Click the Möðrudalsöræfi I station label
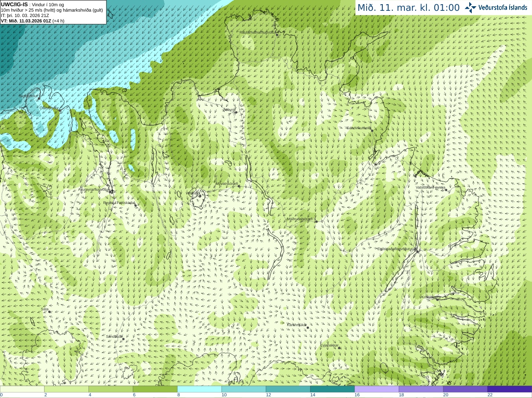 (301, 219)
